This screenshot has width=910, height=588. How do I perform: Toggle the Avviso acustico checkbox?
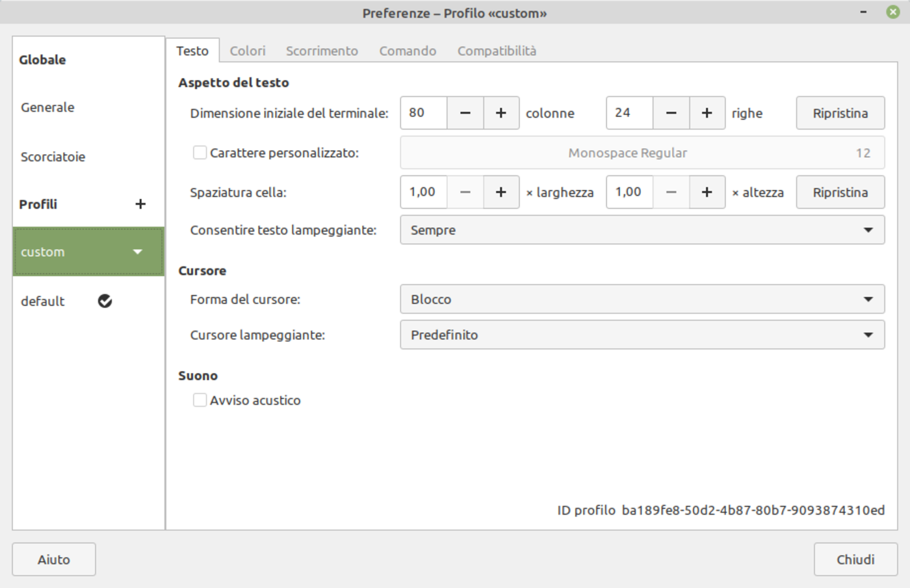(200, 400)
